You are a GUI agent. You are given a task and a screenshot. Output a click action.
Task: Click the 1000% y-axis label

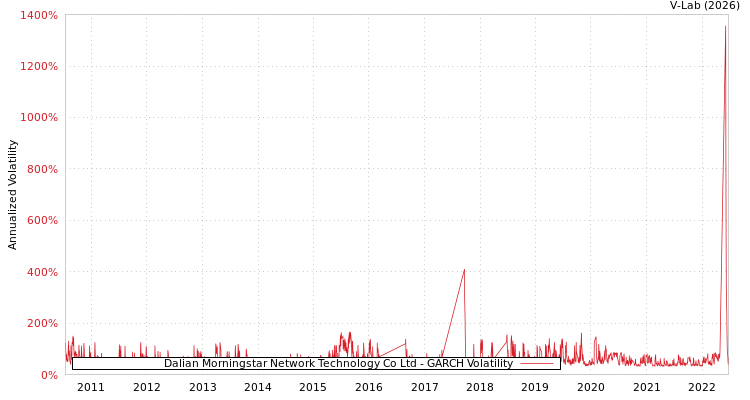click(x=39, y=118)
